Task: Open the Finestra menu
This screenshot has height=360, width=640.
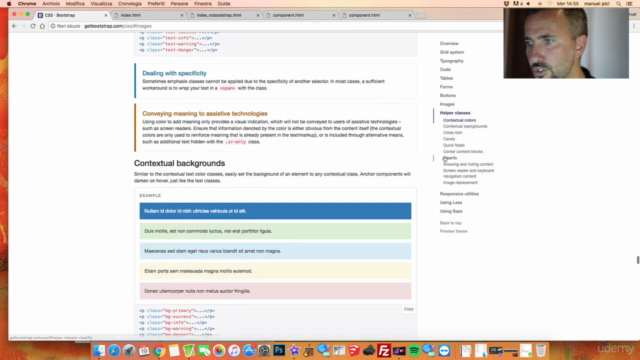Action: coord(203,4)
